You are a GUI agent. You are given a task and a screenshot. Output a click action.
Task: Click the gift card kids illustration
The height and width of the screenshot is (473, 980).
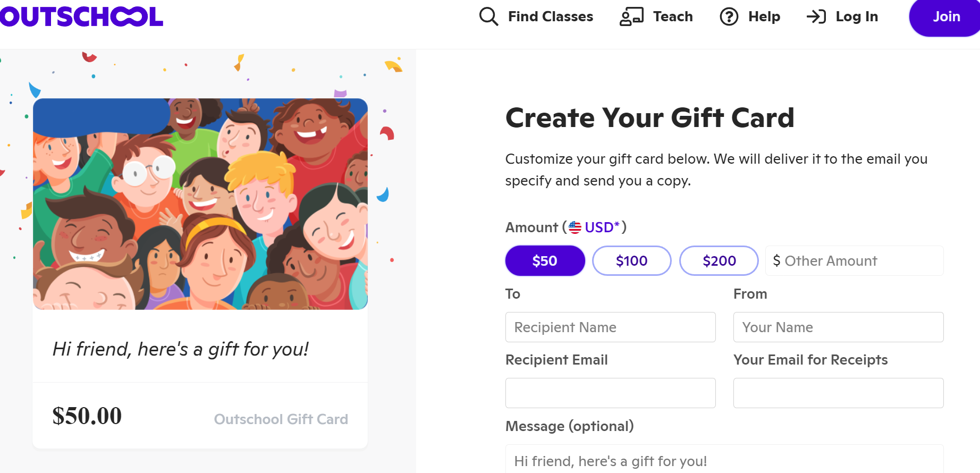pos(200,204)
